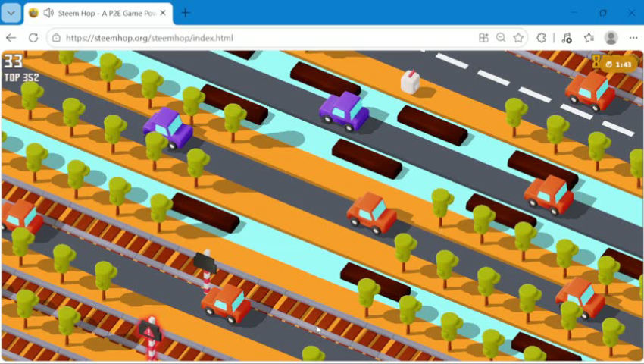Open the browser apps grid icon
Screen dimensions: 644x364
click(x=483, y=38)
